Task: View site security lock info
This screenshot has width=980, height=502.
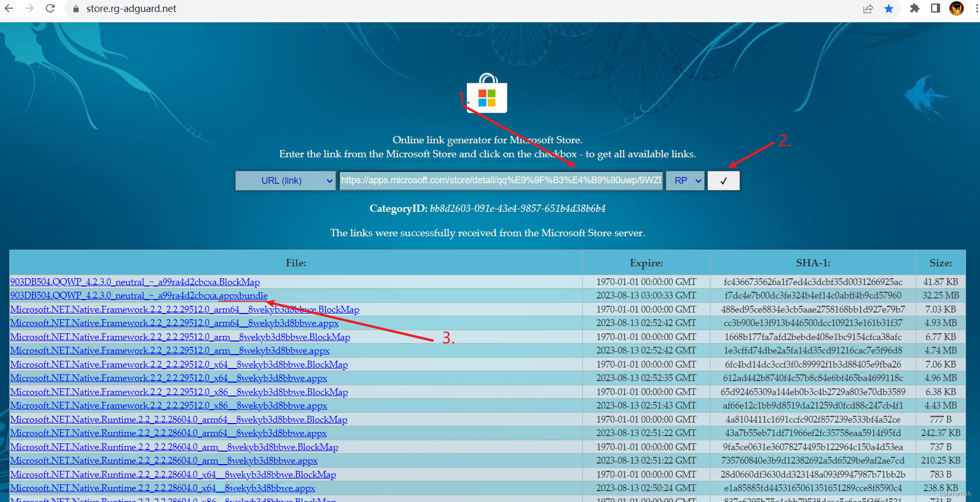Action: (x=76, y=9)
